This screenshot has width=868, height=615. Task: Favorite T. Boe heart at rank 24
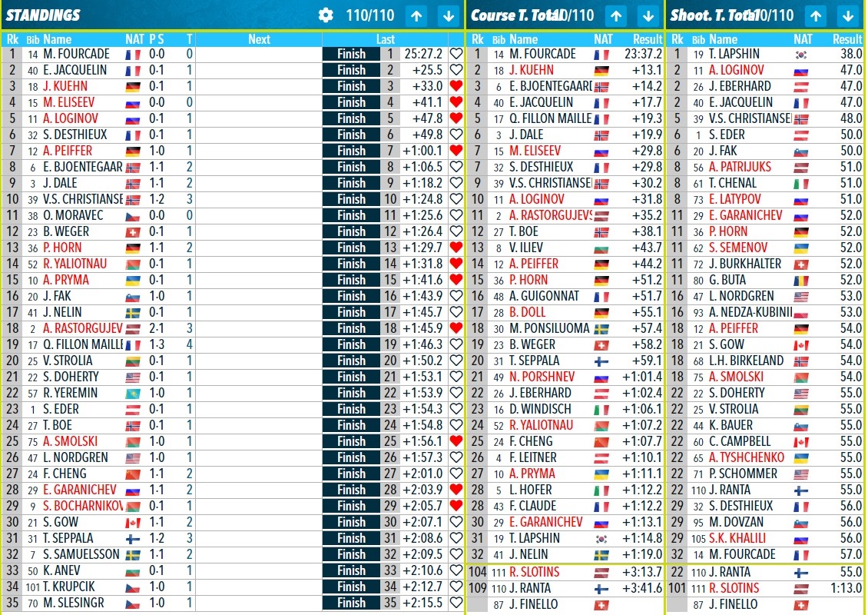456,425
